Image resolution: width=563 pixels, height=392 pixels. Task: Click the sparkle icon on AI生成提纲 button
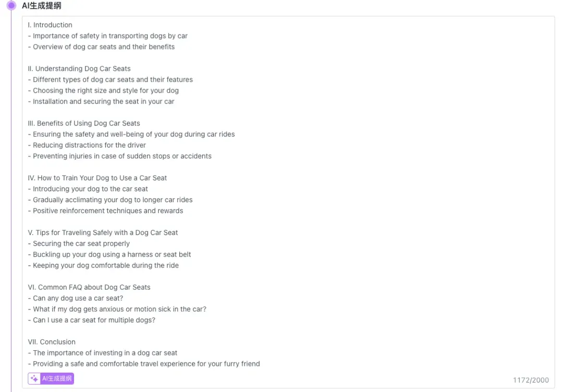34,378
